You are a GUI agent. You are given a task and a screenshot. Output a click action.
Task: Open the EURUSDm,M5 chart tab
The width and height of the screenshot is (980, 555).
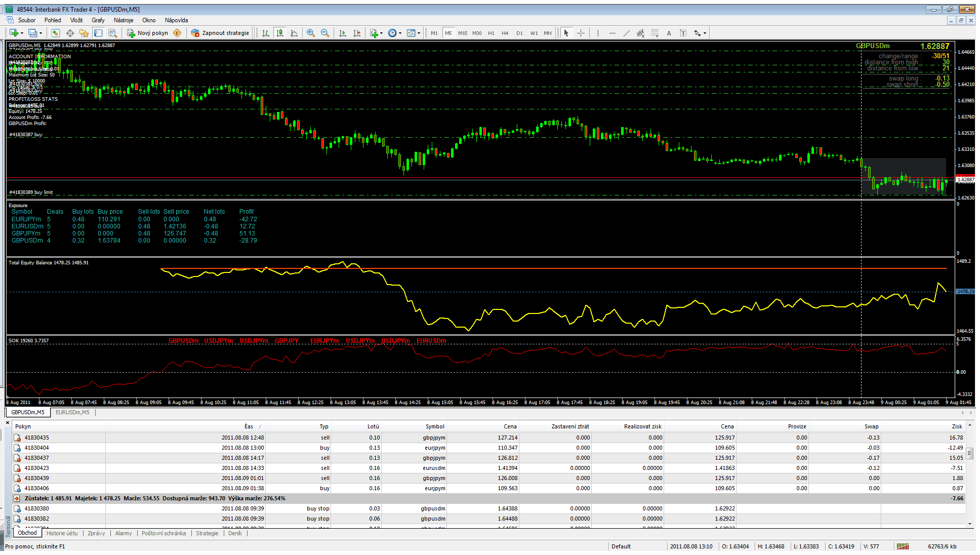tap(72, 412)
